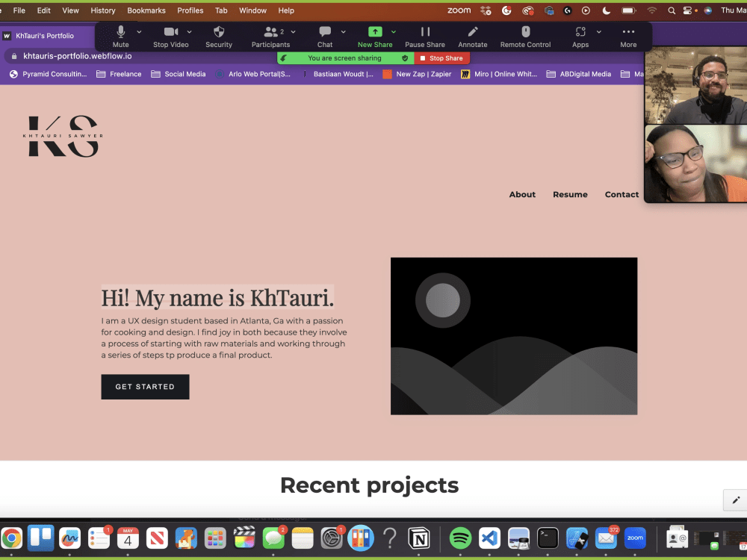Open Visual Studio Code from the dock

[489, 538]
